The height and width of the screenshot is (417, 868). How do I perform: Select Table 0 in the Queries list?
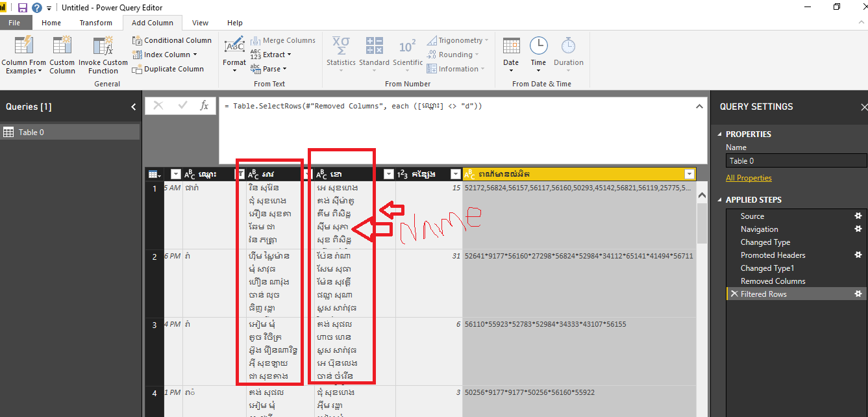tap(70, 132)
